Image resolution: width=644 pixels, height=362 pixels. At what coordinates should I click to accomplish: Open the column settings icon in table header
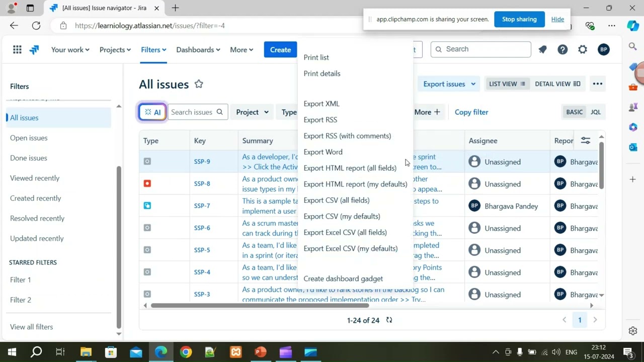tap(585, 141)
